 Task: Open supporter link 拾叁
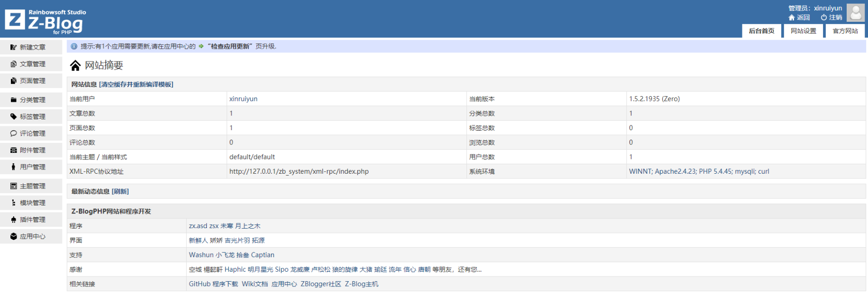(x=243, y=255)
